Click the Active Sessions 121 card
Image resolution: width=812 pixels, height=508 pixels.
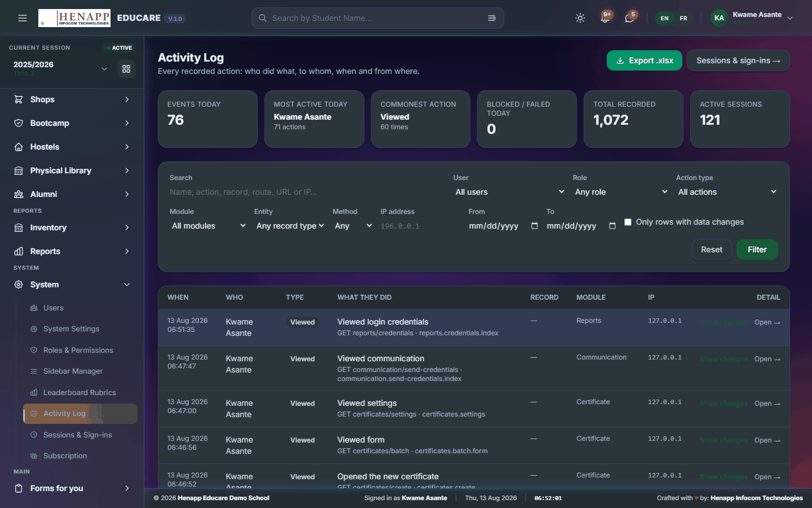coord(740,119)
